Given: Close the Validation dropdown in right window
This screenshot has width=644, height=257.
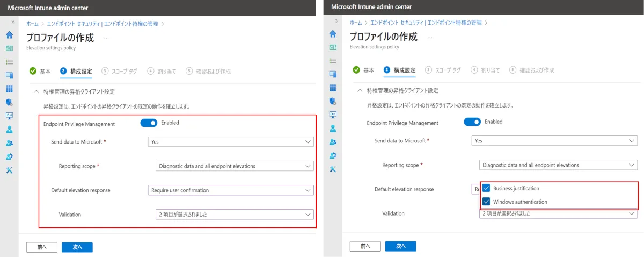Looking at the screenshot, I should [558, 213].
